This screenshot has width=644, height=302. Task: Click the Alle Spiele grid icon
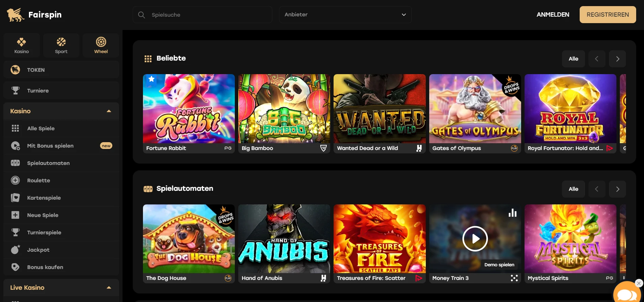pos(15,128)
